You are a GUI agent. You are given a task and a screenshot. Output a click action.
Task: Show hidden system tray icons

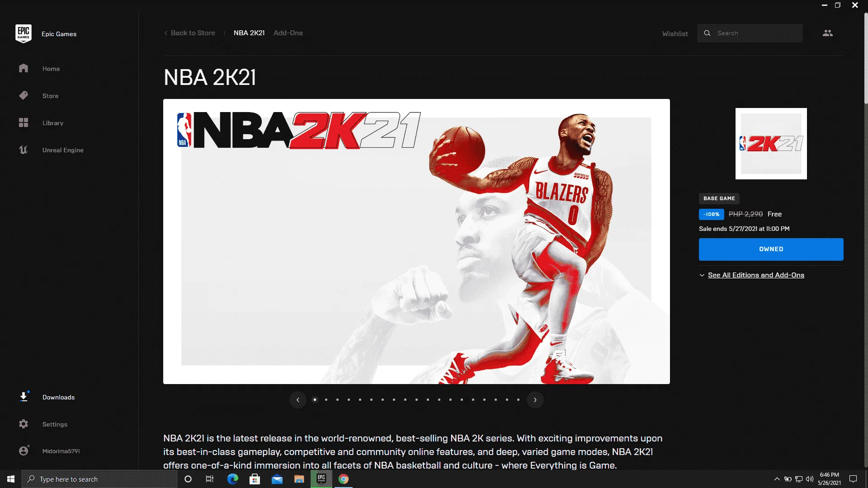777,479
